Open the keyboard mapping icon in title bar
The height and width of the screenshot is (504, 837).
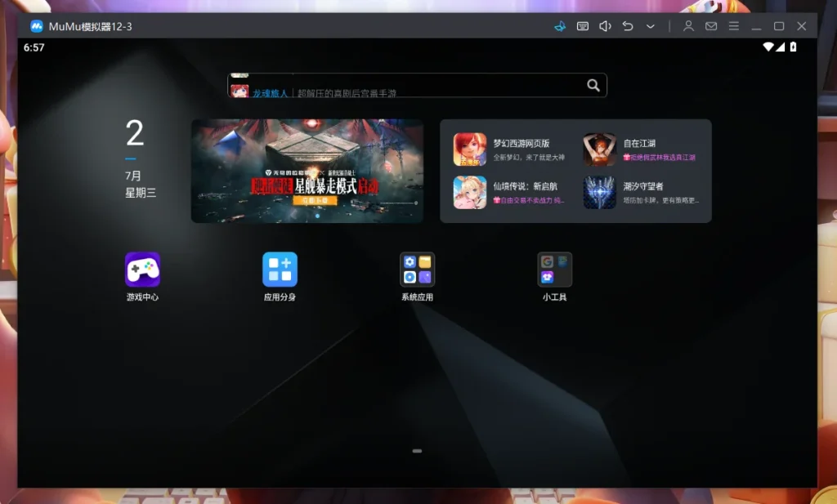pyautogui.click(x=583, y=26)
